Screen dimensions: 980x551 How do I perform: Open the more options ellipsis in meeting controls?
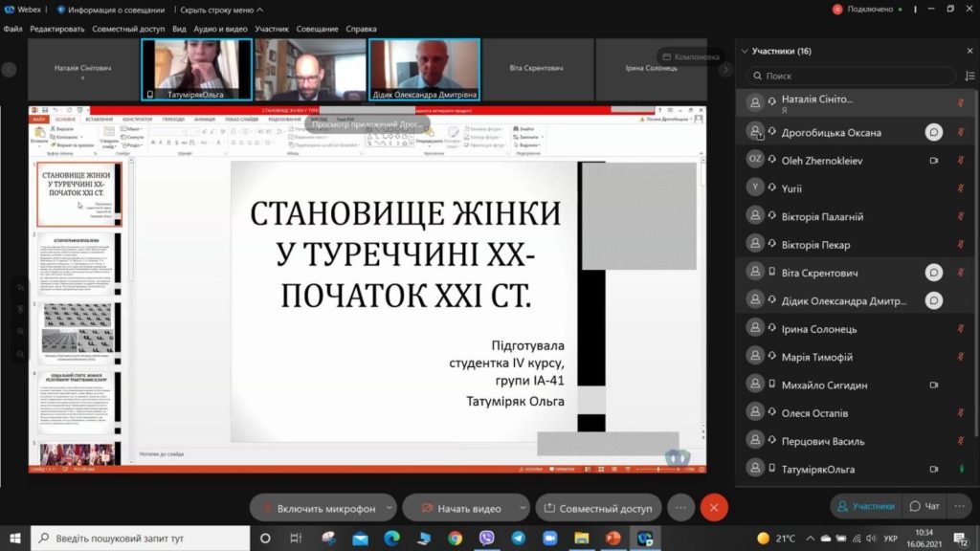680,508
